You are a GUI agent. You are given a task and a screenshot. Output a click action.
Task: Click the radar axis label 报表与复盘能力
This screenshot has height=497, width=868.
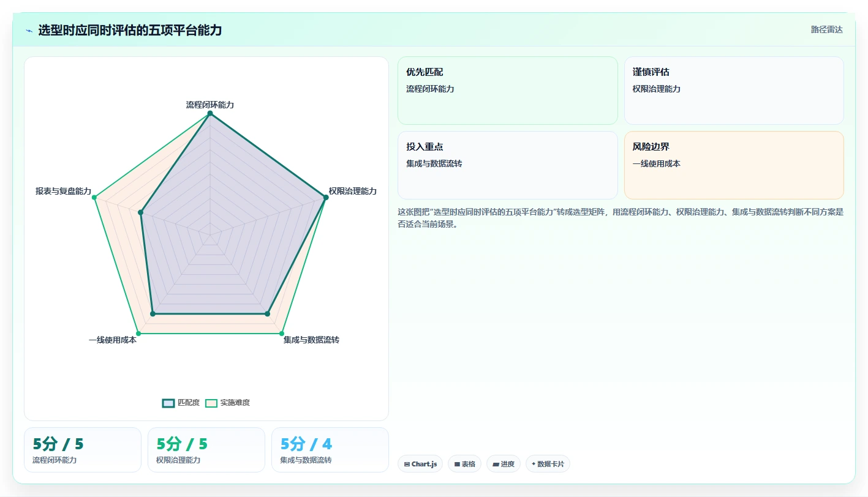click(64, 191)
